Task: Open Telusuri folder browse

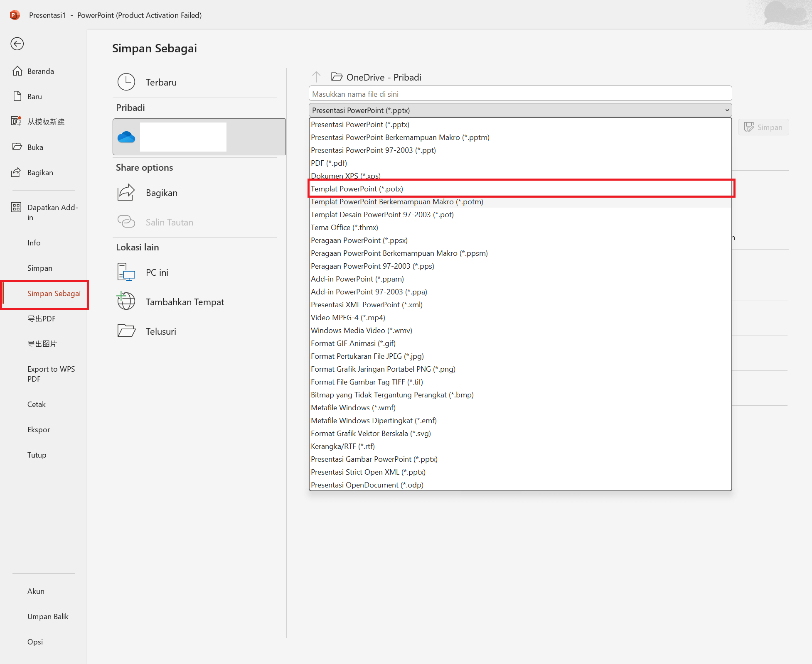Action: 160,331
